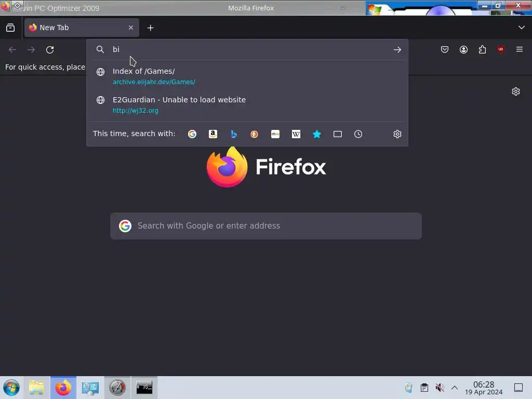Viewport: 532px width, 399px height.
Task: Click the Go arrow in address bar
Action: tap(397, 50)
